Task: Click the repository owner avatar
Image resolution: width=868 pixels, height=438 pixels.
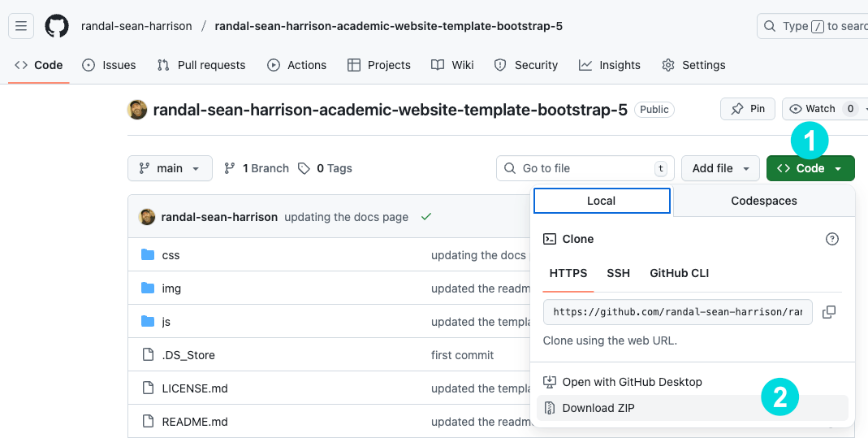Action: (137, 110)
